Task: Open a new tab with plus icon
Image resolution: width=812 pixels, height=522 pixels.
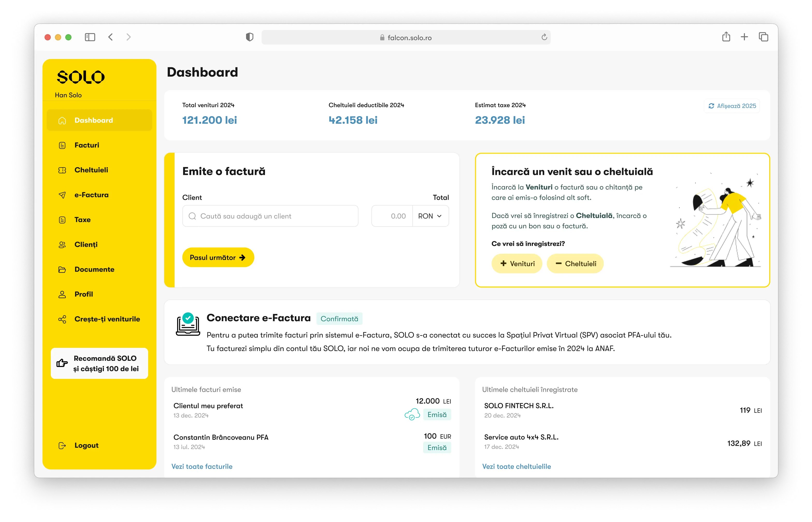Action: point(744,37)
